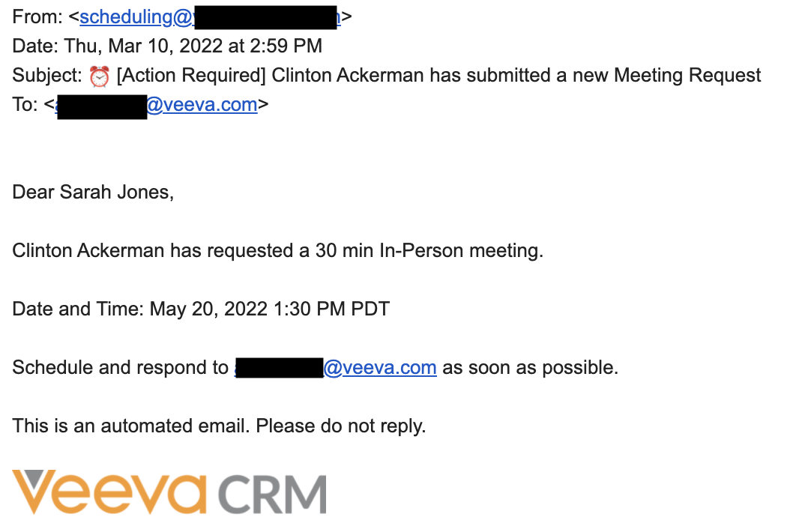The width and height of the screenshot is (787, 532).
Task: Click the "Subject:" header label
Action: (47, 76)
